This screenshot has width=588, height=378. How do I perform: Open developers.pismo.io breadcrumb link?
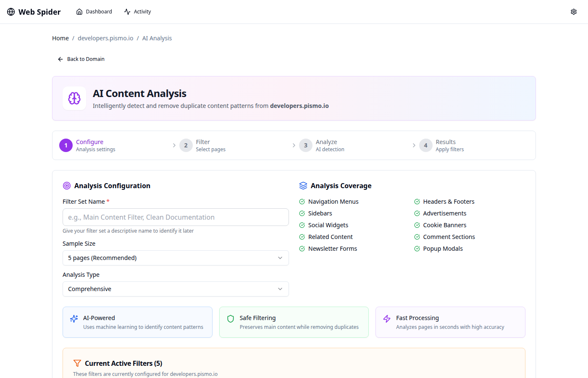tap(105, 38)
